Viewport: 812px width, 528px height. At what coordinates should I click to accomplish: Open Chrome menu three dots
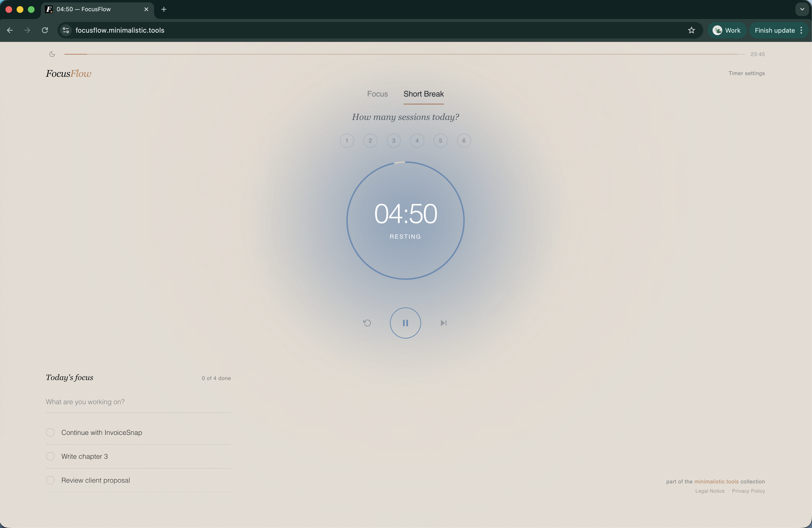[x=801, y=30]
